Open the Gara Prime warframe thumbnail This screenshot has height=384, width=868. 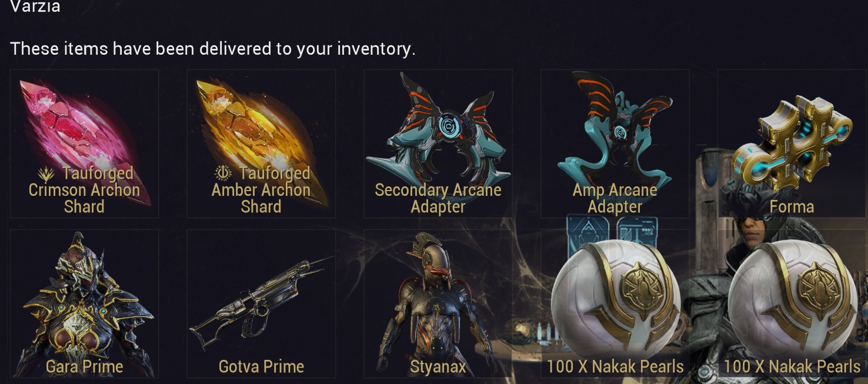click(x=84, y=304)
